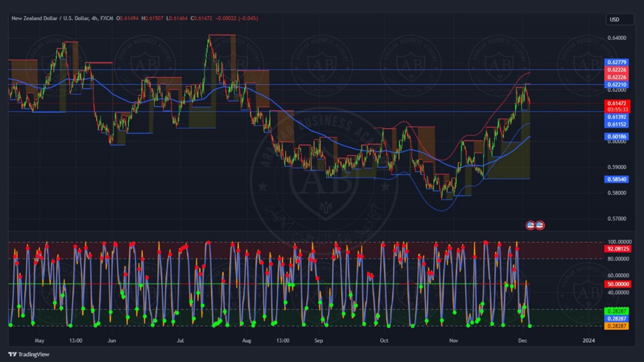Click the 0.61392 price level label
Image resolution: width=644 pixels, height=362 pixels.
tap(617, 117)
